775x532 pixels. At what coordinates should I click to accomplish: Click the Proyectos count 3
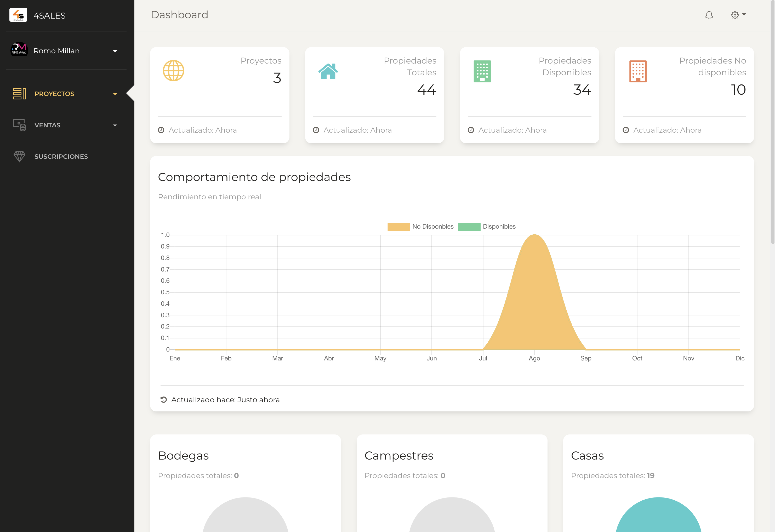[277, 78]
